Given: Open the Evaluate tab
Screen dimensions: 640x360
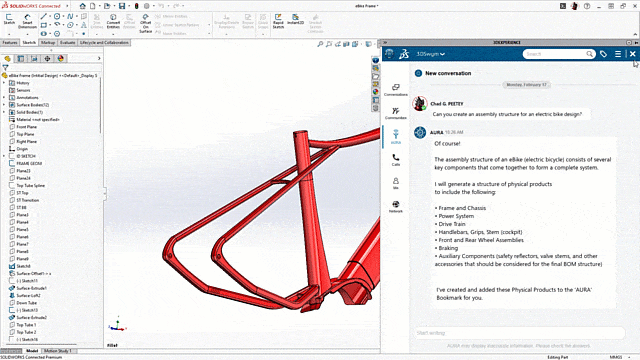Looking at the screenshot, I should 67,42.
